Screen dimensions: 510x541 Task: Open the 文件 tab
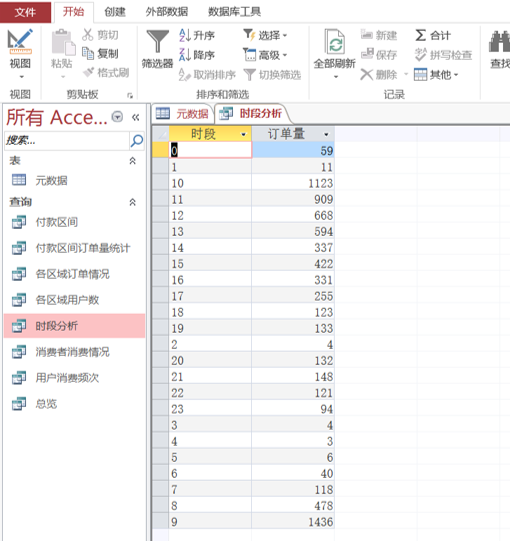(25, 12)
